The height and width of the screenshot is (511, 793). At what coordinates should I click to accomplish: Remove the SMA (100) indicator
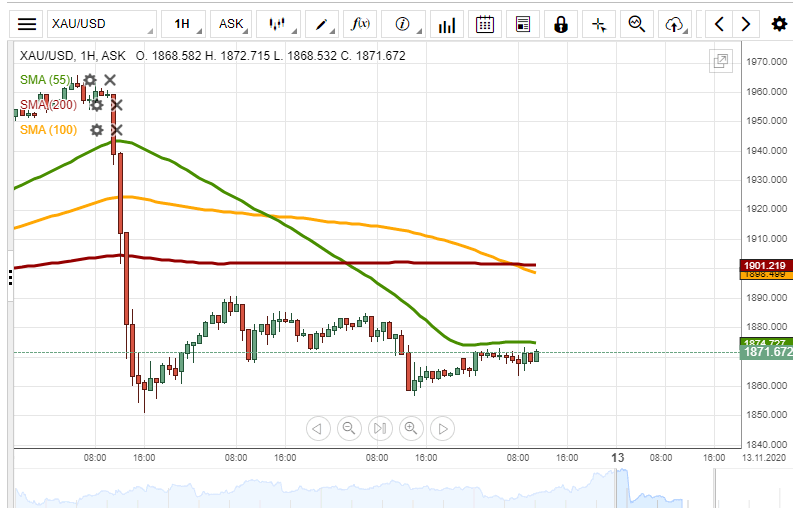pyautogui.click(x=116, y=130)
